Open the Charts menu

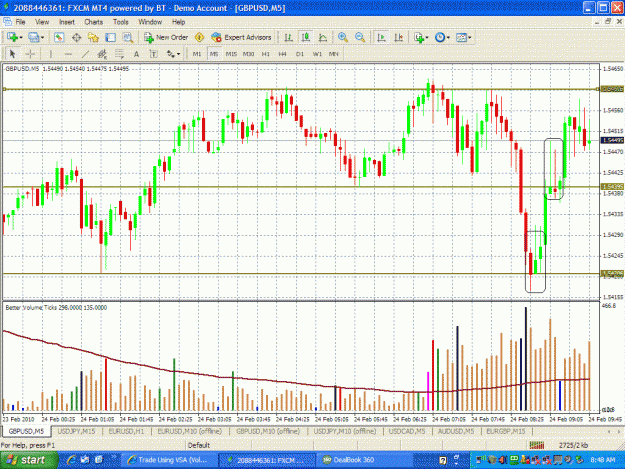tap(94, 22)
